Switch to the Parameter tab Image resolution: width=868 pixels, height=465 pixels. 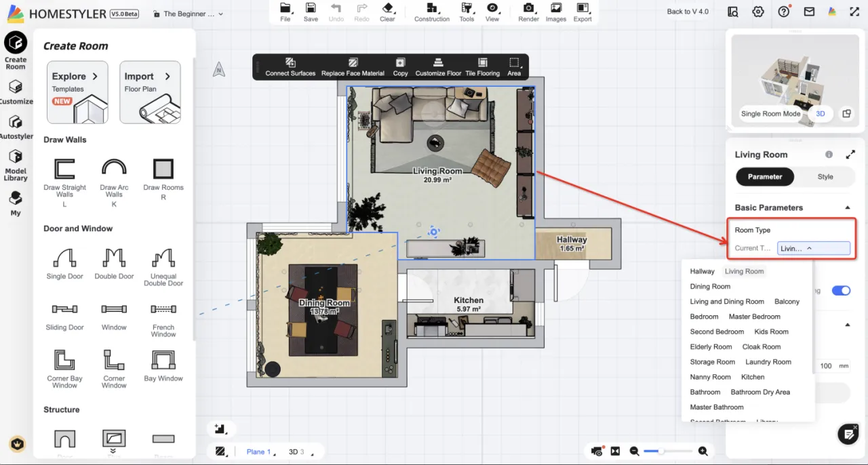765,177
